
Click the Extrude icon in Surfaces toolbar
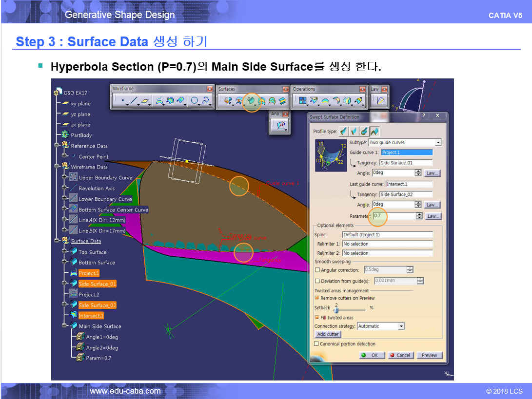[227, 101]
